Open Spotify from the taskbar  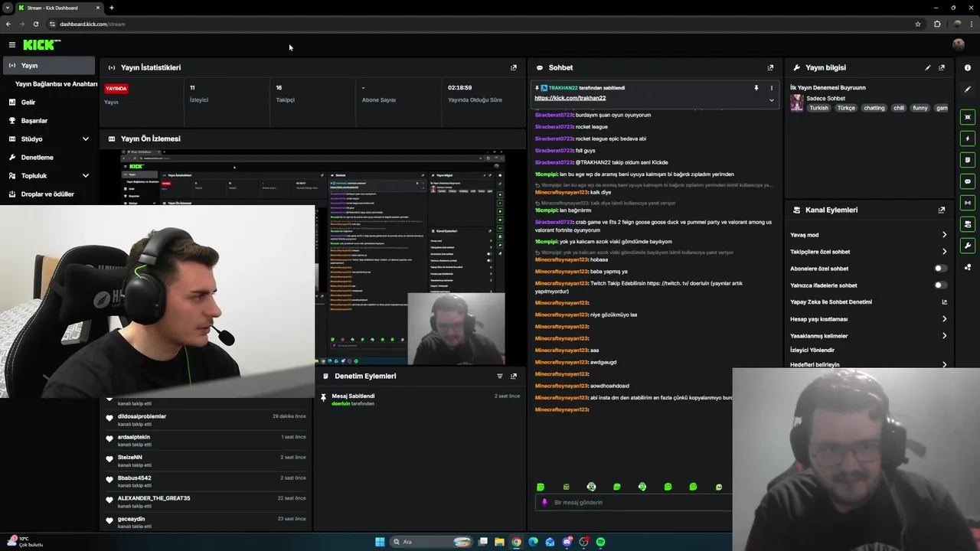click(601, 542)
